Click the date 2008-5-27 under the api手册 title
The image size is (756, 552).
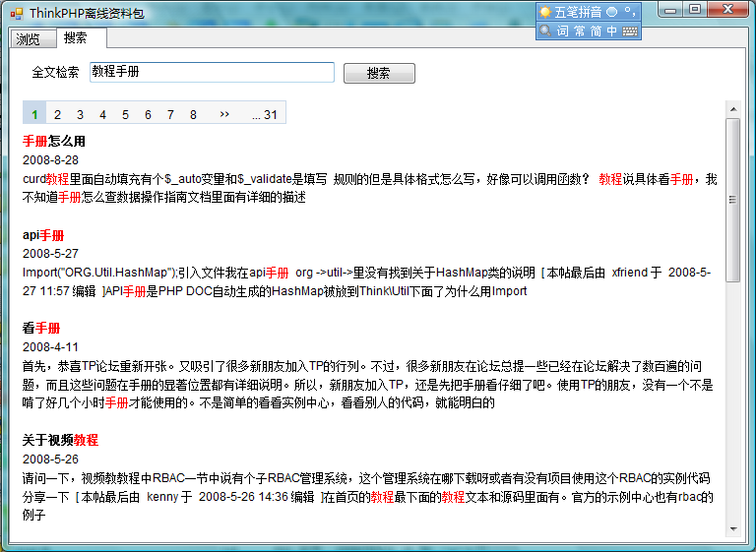click(x=50, y=254)
